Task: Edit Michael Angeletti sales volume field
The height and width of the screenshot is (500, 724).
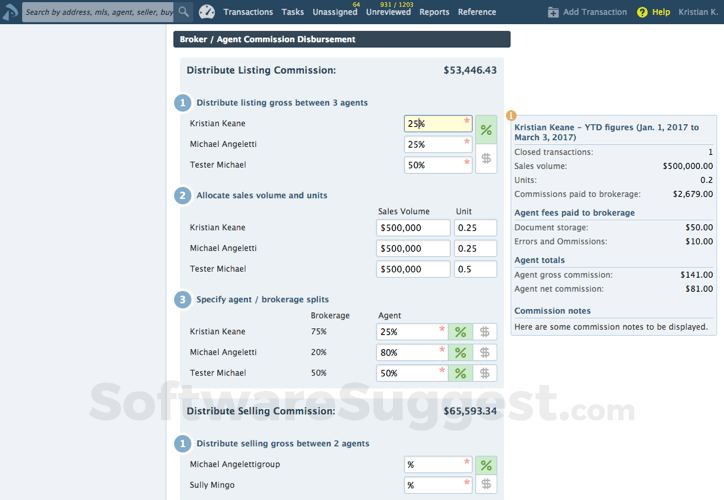Action: pos(413,248)
